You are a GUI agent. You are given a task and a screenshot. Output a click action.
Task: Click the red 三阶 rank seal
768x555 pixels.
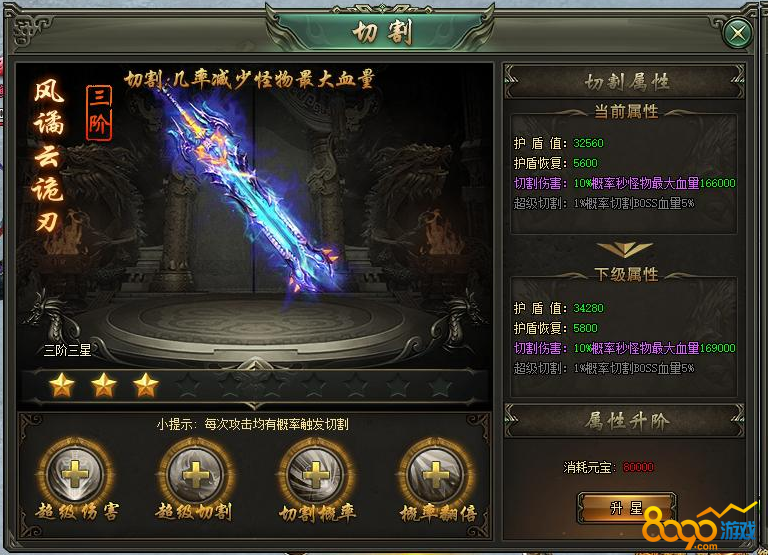tap(99, 113)
